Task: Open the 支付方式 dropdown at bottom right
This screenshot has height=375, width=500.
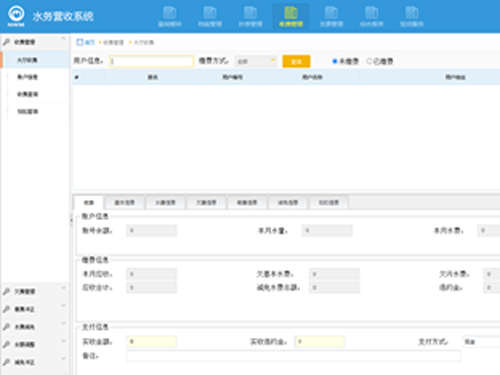Action: [481, 342]
